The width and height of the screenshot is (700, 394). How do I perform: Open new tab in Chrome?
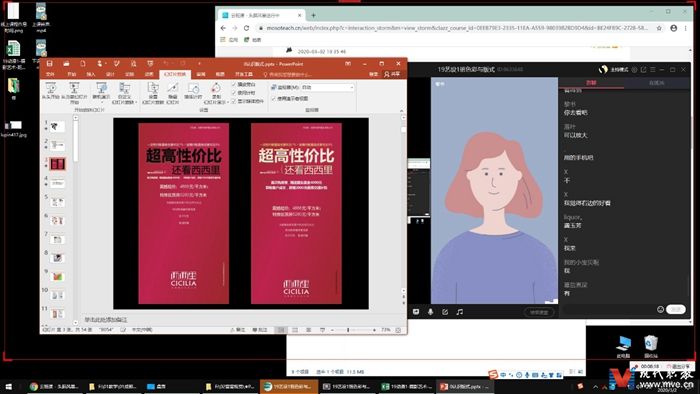tap(313, 15)
